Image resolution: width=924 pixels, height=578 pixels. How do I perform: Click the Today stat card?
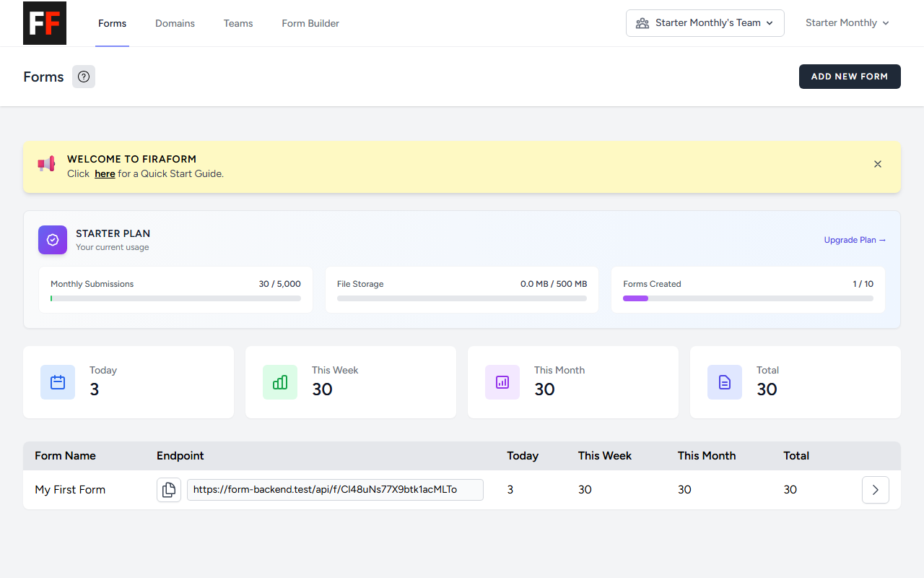pyautogui.click(x=128, y=382)
